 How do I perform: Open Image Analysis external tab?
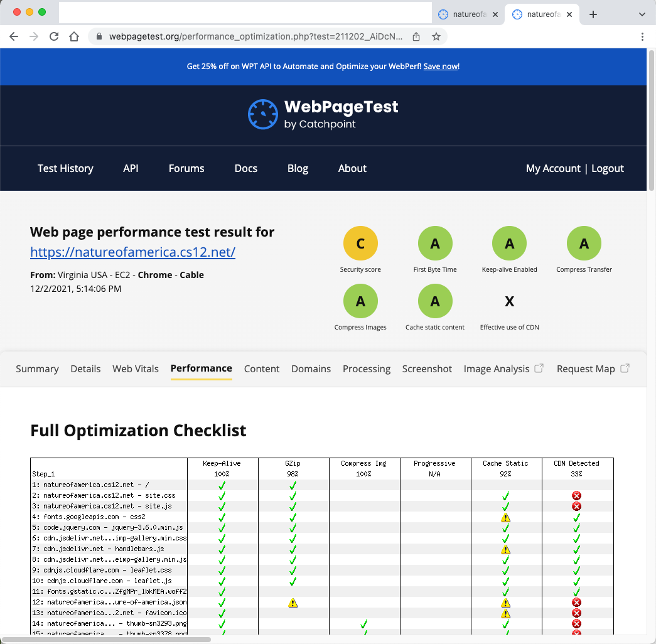point(503,368)
